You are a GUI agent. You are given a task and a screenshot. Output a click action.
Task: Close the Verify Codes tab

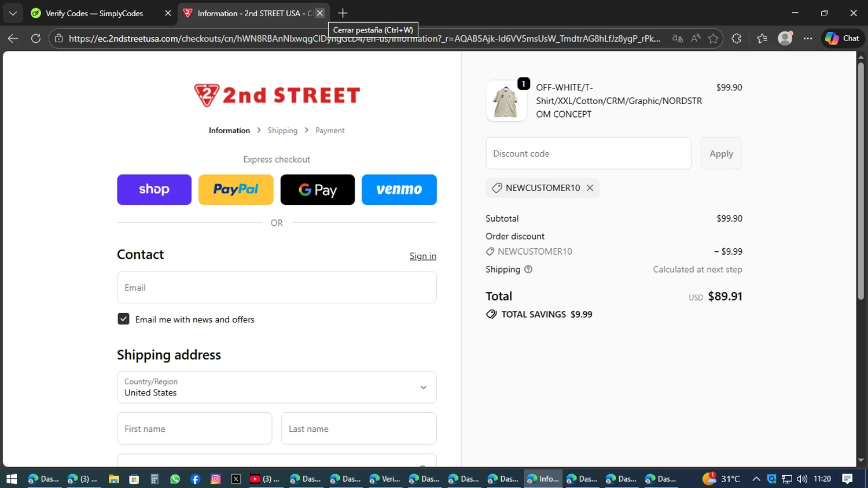[x=168, y=13]
